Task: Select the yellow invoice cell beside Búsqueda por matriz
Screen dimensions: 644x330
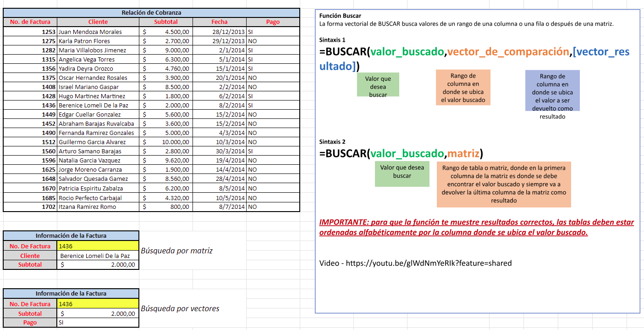Action: tap(98, 246)
